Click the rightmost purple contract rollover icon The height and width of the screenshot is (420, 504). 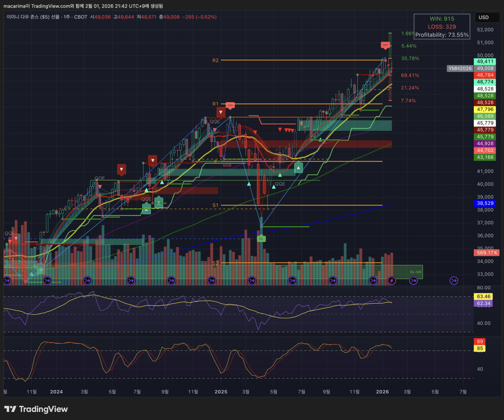[x=454, y=280]
